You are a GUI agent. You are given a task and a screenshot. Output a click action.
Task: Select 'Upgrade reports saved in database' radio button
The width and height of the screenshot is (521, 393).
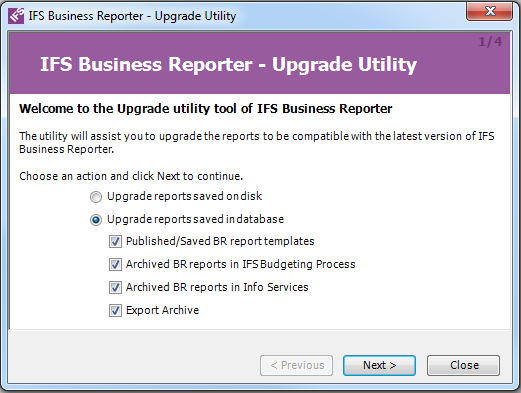(x=96, y=220)
